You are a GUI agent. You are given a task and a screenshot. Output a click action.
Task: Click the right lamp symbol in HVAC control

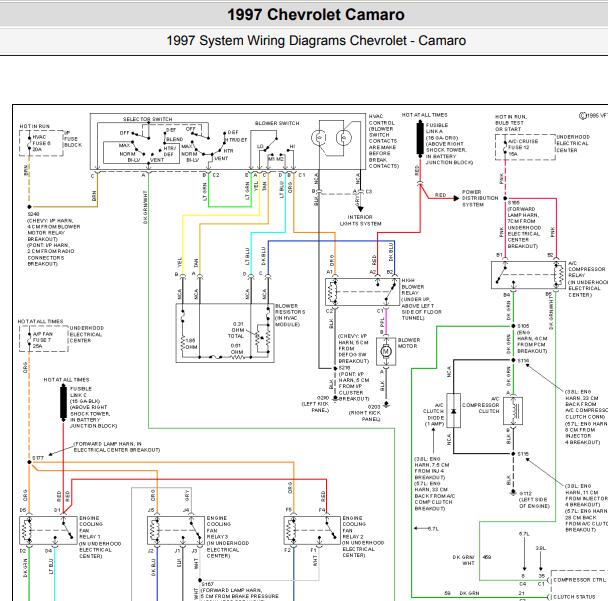[344, 138]
